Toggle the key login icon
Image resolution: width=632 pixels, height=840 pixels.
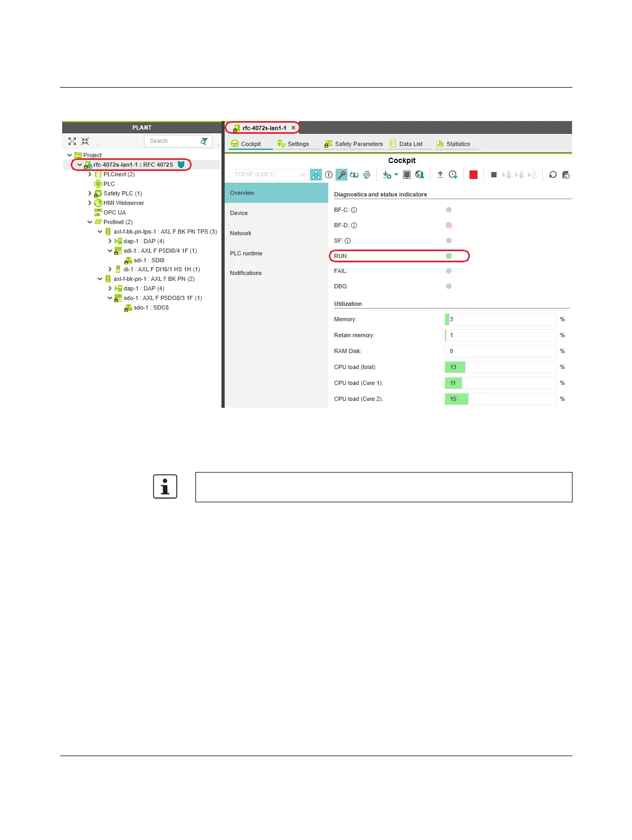pyautogui.click(x=341, y=175)
